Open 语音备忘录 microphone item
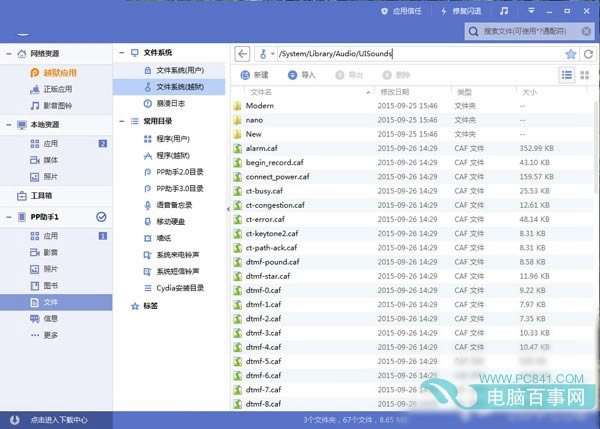This screenshot has width=600, height=429. point(168,205)
